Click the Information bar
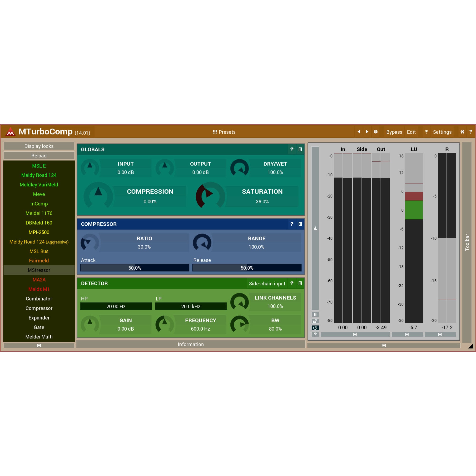Image resolution: width=476 pixels, height=476 pixels. 191,344
